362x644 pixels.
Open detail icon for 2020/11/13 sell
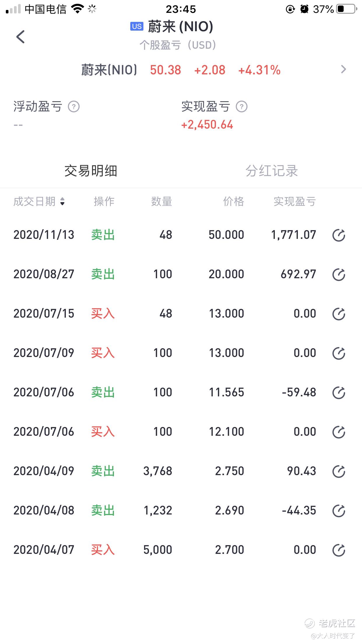(339, 235)
